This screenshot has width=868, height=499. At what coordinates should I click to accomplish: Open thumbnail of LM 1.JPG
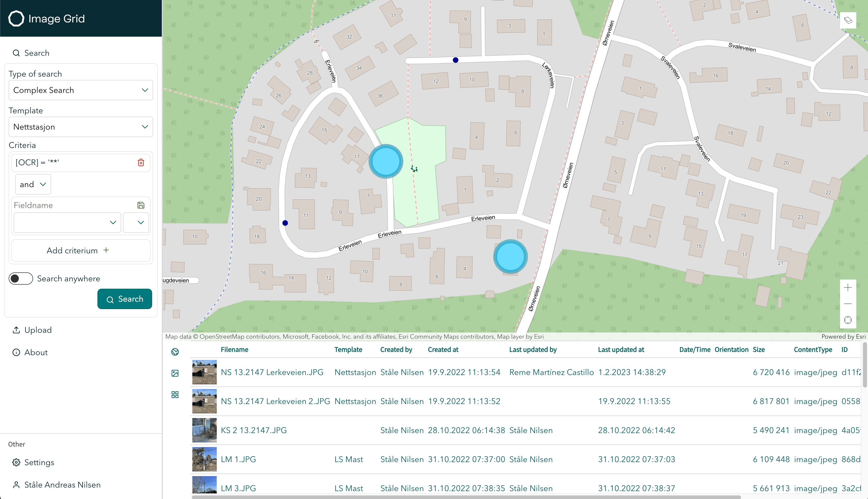tap(205, 459)
